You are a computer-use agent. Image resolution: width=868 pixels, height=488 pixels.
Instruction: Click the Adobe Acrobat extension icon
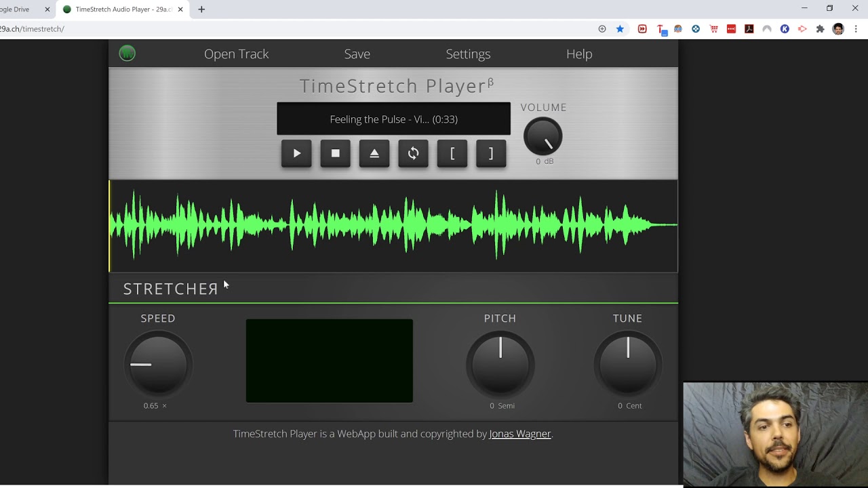click(749, 29)
